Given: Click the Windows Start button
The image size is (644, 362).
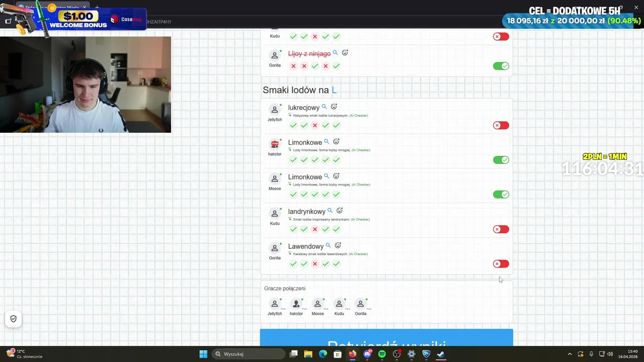Looking at the screenshot, I should [203, 354].
